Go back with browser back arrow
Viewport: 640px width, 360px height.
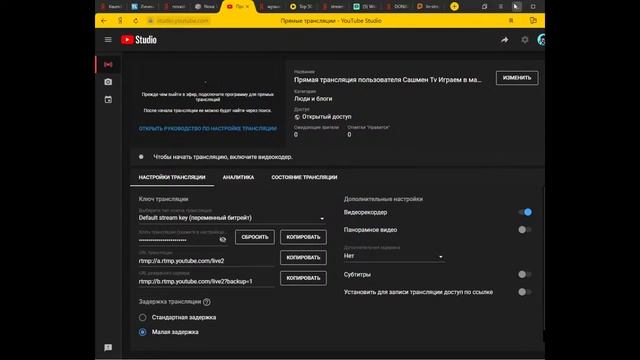(x=104, y=20)
